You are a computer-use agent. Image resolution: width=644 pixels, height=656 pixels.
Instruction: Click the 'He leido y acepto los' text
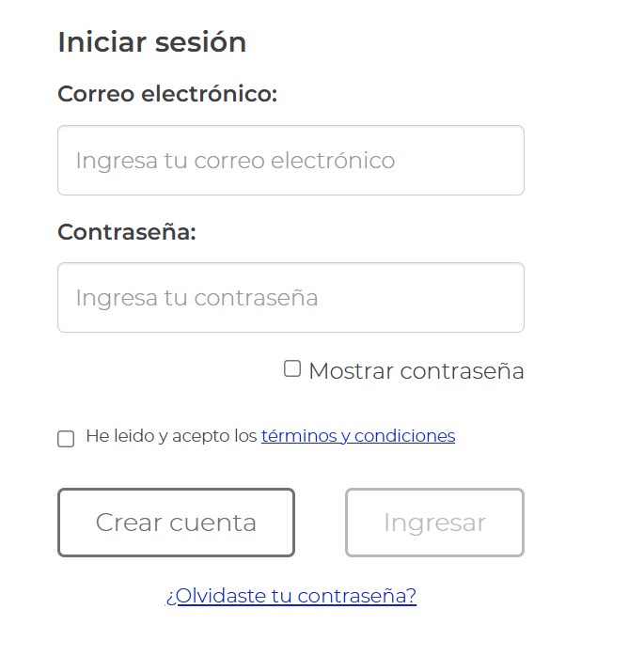pyautogui.click(x=171, y=436)
